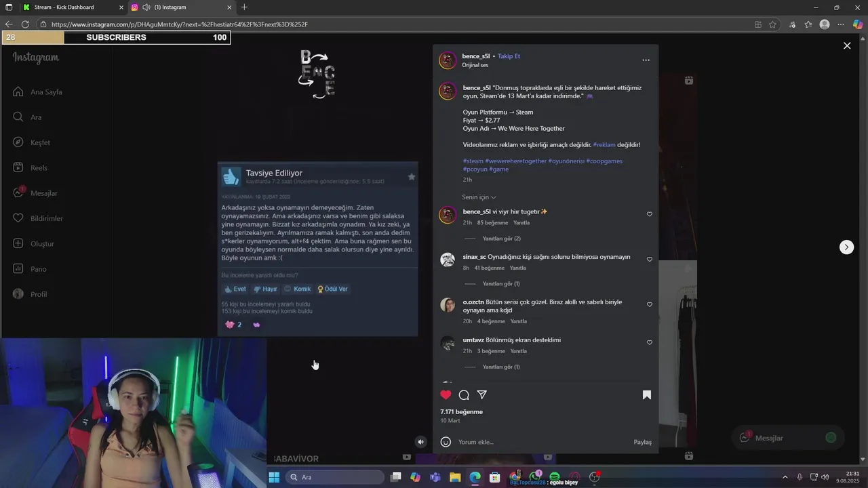Screen dimensions: 868x488
Task: Select the (1) Instagram browser tab
Action: tap(182, 7)
